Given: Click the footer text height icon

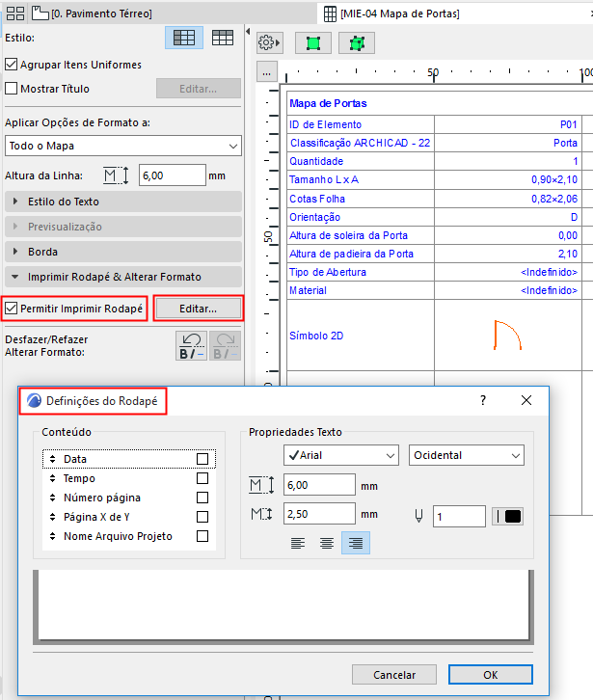Looking at the screenshot, I should [x=261, y=514].
